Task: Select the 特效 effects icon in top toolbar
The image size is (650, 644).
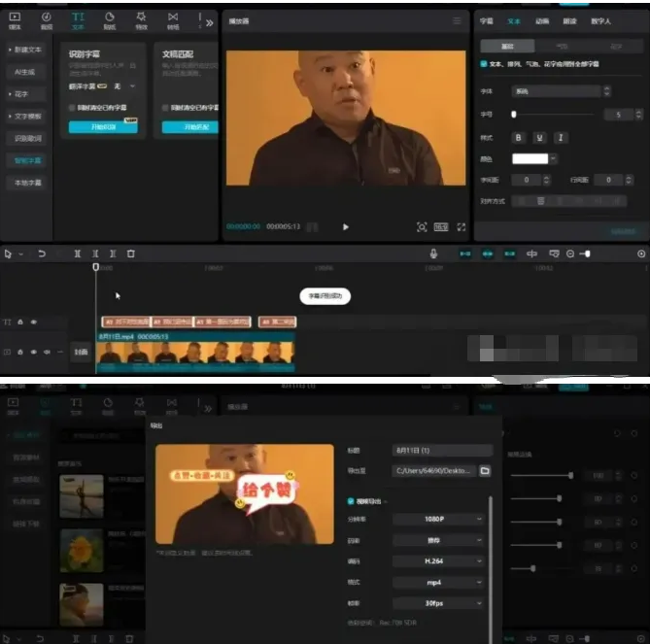Action: [x=141, y=19]
